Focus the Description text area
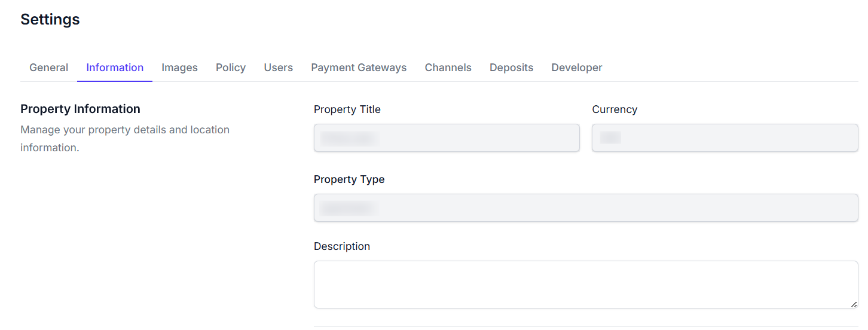868x330 pixels. pos(586,285)
